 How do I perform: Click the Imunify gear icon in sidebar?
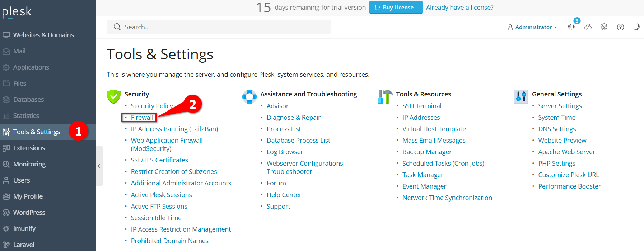pos(6,229)
